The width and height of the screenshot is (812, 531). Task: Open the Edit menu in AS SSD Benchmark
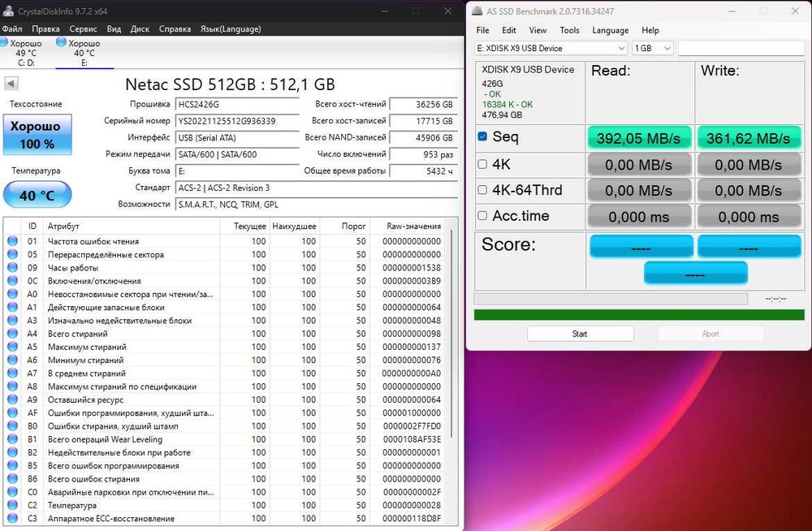click(509, 30)
